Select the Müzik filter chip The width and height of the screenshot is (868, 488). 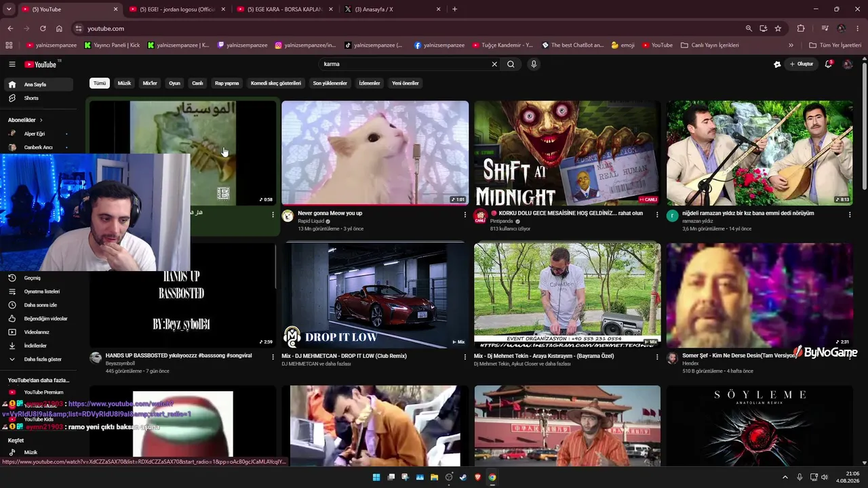tap(124, 83)
